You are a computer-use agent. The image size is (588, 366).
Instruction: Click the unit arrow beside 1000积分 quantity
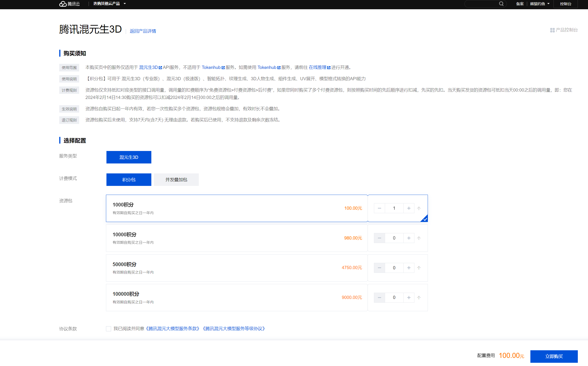pos(419,208)
